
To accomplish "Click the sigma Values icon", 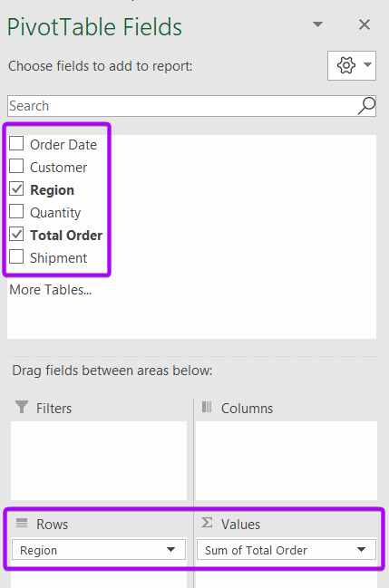I will click(x=207, y=523).
